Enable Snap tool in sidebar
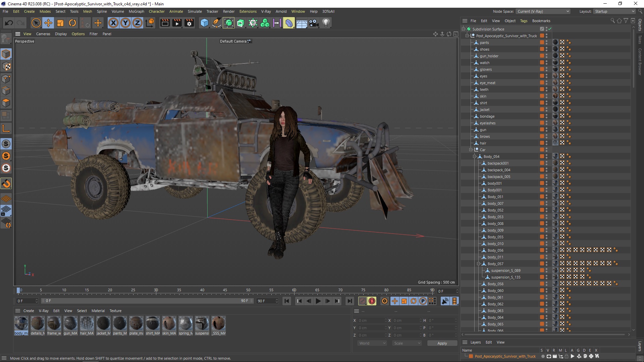This screenshot has height=362, width=644. tap(6, 184)
